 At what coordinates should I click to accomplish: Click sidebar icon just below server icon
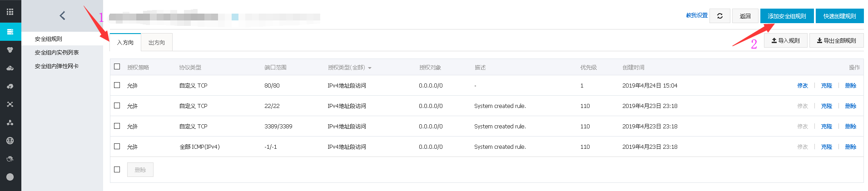[x=10, y=50]
